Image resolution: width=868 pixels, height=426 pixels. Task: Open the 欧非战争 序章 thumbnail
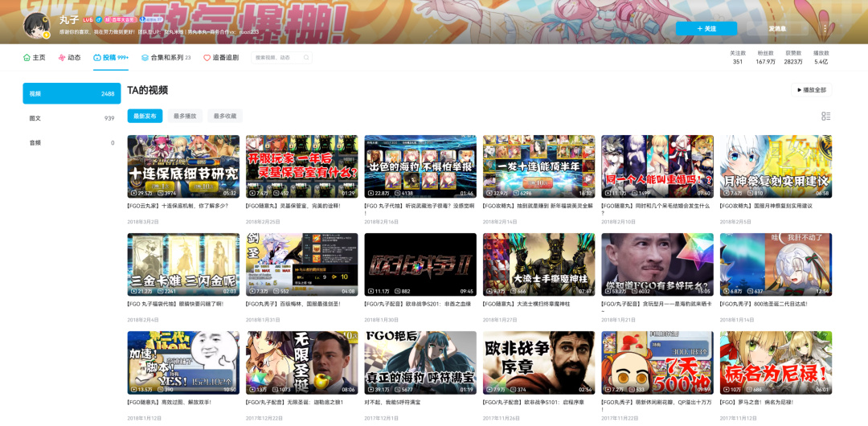pyautogui.click(x=538, y=363)
